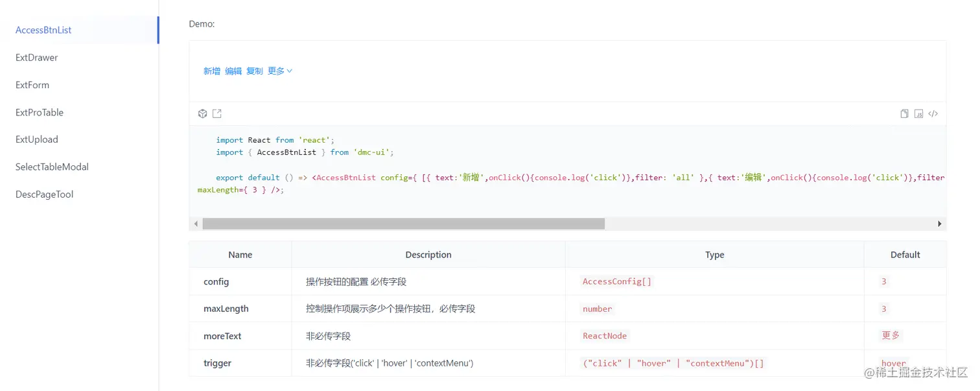Click the import React code line
The height and width of the screenshot is (391, 980).
[275, 140]
